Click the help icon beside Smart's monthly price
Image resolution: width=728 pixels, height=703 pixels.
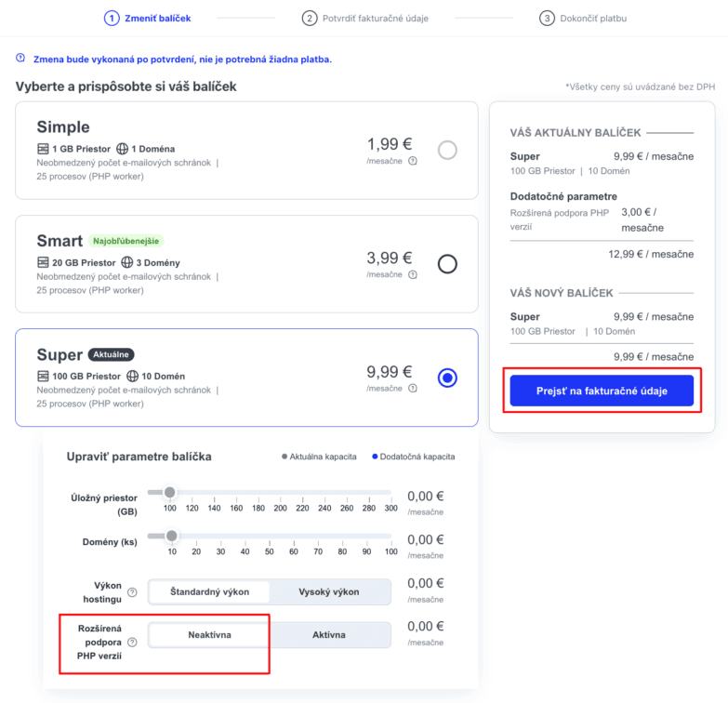pos(413,274)
